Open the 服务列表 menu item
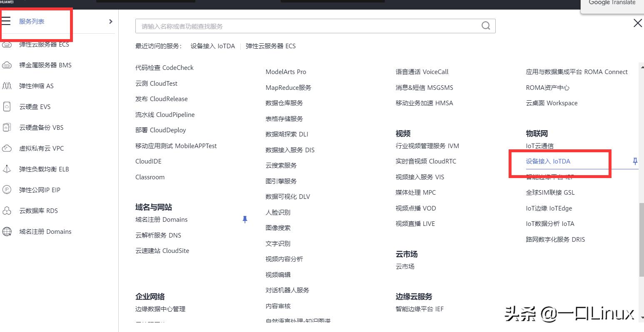 (x=31, y=21)
